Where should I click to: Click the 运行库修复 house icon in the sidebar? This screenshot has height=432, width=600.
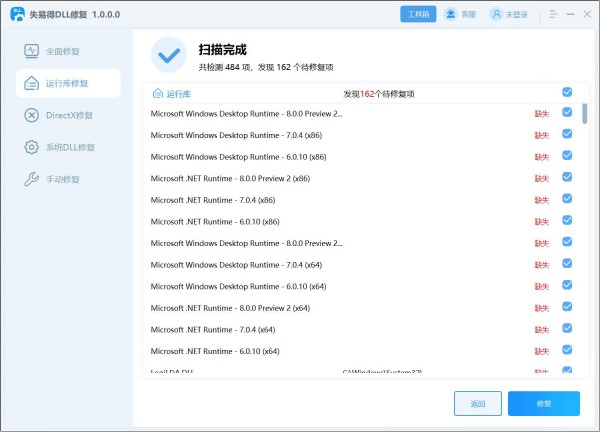31,83
